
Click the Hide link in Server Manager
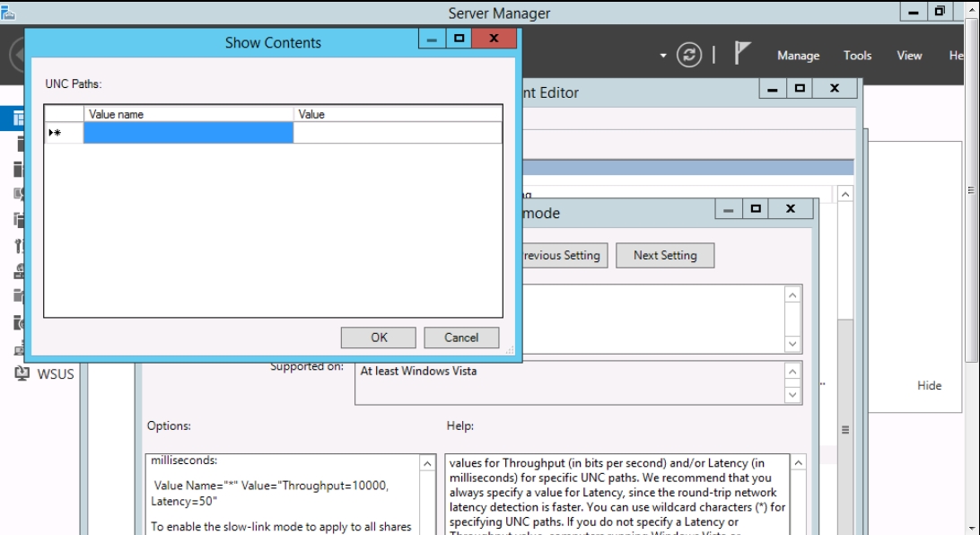(x=929, y=385)
